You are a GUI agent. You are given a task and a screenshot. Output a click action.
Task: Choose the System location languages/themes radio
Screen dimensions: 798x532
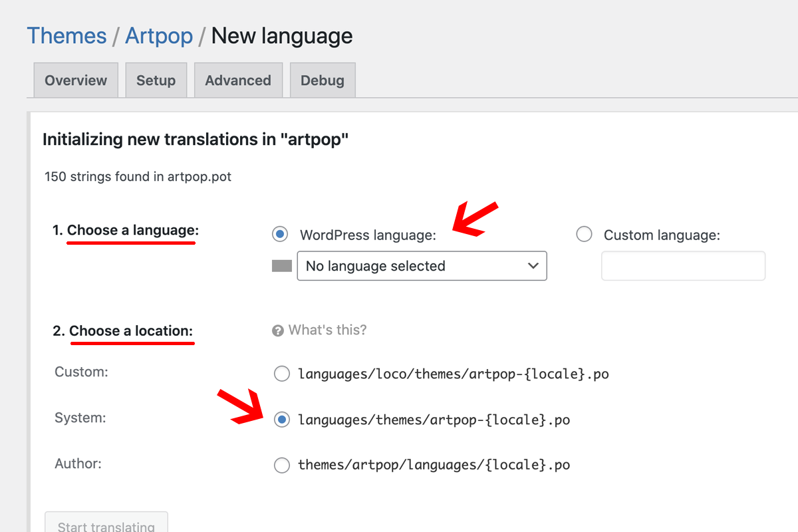click(x=282, y=420)
